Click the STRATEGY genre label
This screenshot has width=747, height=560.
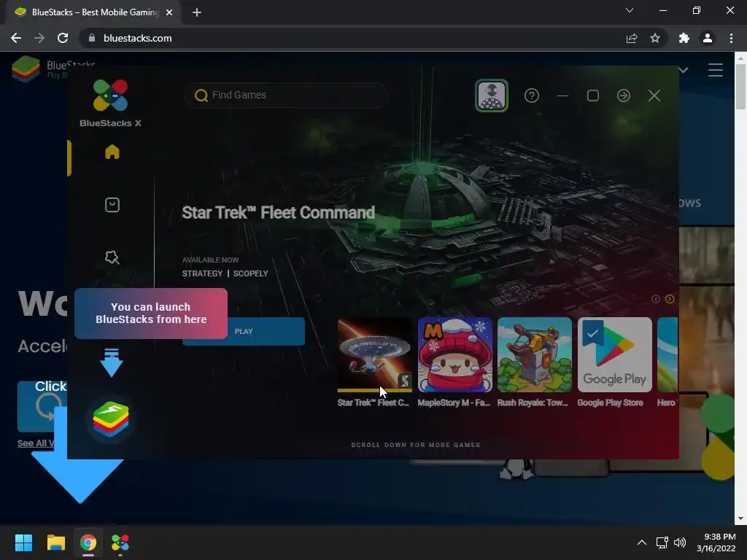click(202, 273)
